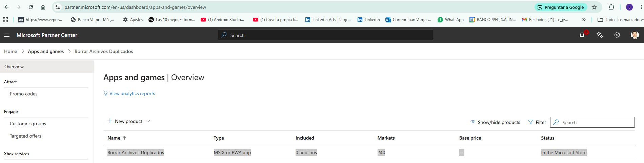This screenshot has width=644, height=163.
Task: Open the Chrome three-dot menu
Action: [x=642, y=7]
